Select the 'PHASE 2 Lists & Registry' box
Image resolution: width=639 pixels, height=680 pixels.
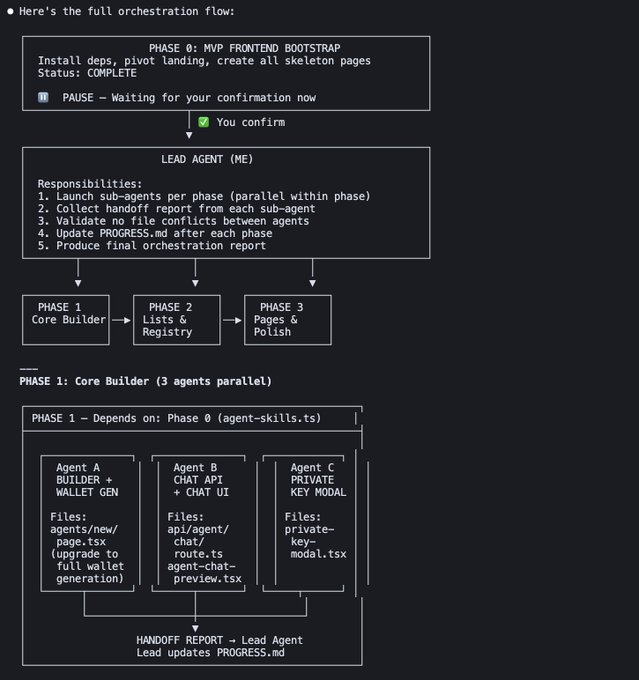pyautogui.click(x=177, y=320)
